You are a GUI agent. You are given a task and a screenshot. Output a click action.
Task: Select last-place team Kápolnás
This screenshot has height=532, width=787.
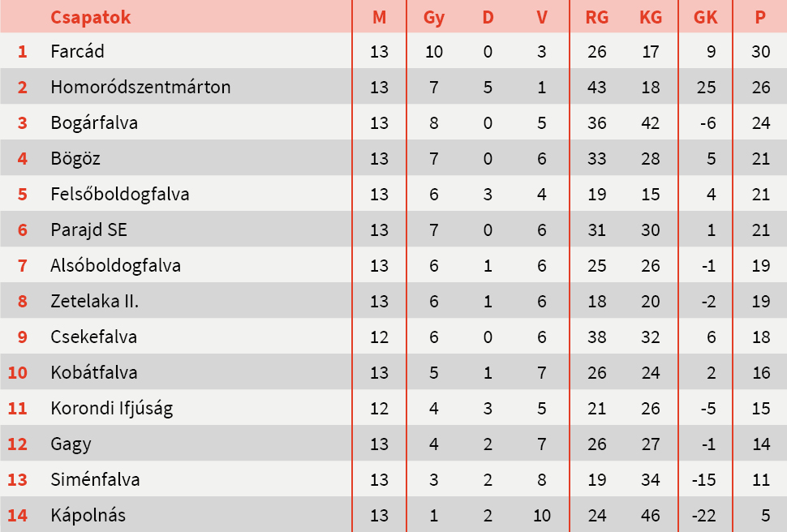coord(88,516)
